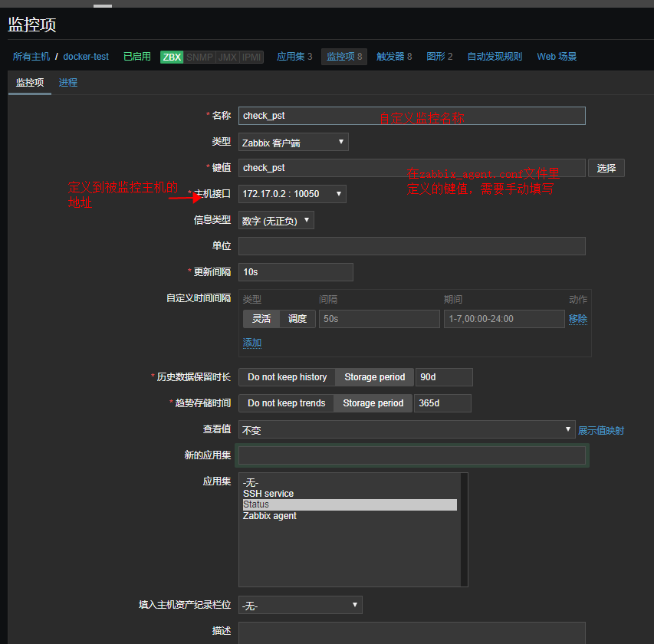Open the 信息类型 数字 (无正负) dropdown
The height and width of the screenshot is (644, 654).
click(x=276, y=220)
